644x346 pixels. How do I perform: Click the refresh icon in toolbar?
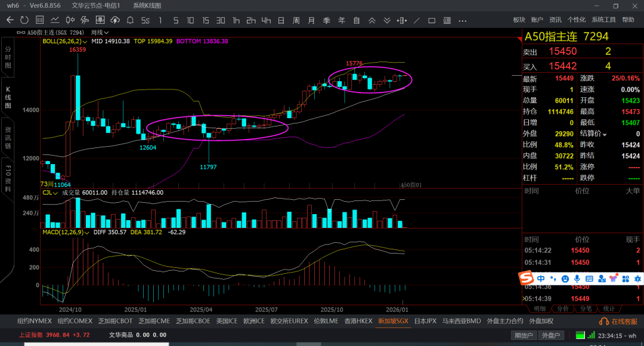(x=24, y=20)
